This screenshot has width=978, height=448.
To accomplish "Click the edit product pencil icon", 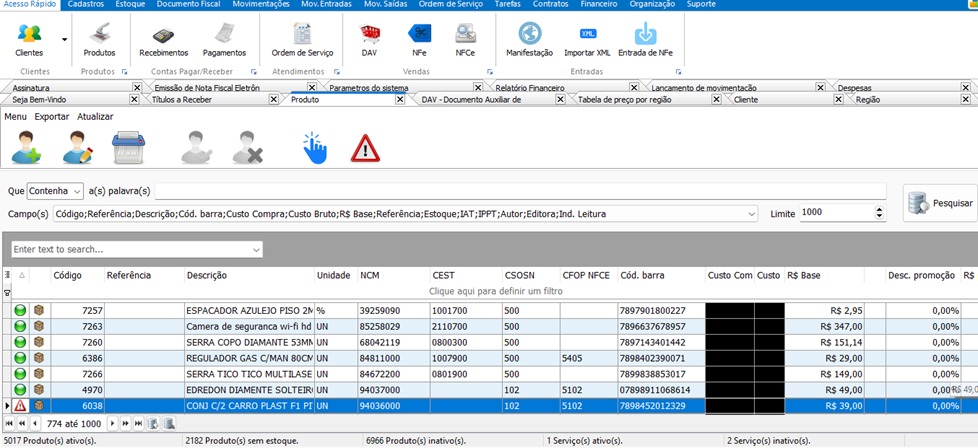I will pos(77,148).
